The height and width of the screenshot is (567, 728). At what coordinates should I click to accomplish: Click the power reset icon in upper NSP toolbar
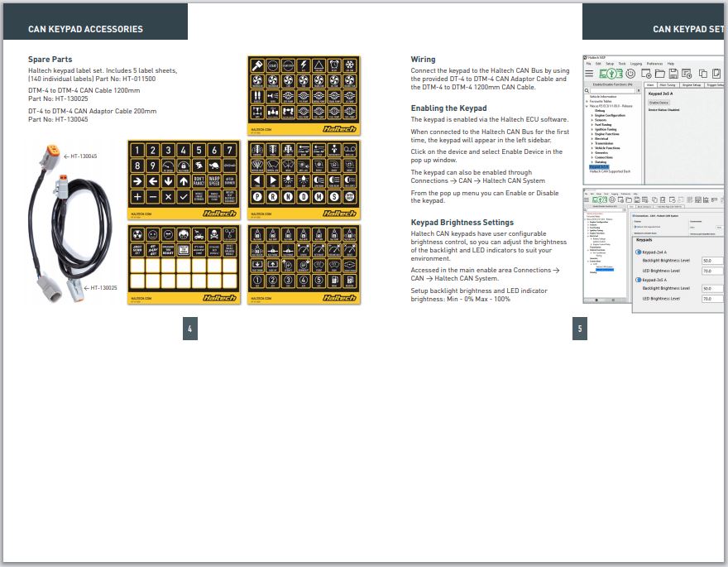tap(630, 74)
